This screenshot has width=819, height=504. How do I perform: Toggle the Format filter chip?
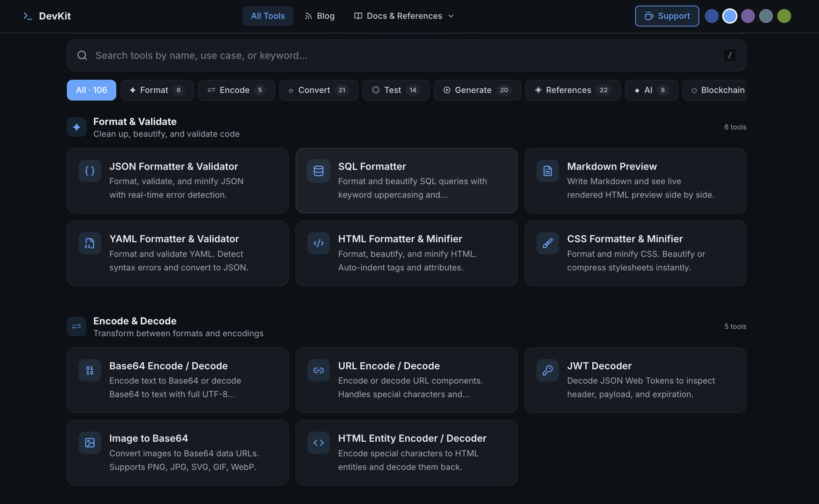click(x=157, y=90)
